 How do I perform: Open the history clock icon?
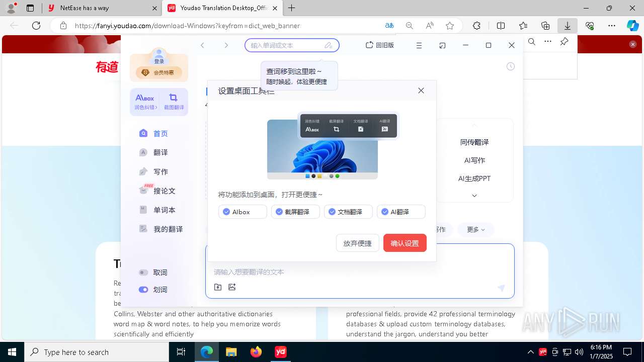point(511,66)
